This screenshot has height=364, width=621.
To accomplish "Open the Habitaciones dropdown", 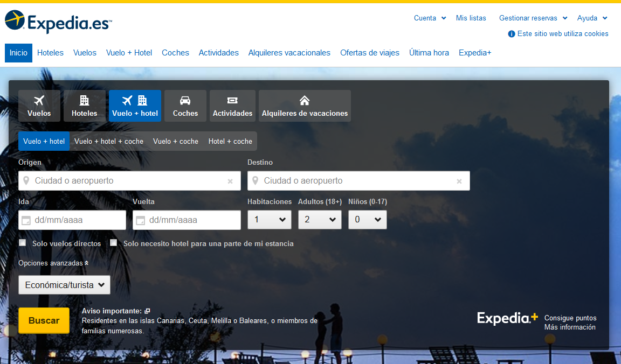I will point(270,220).
